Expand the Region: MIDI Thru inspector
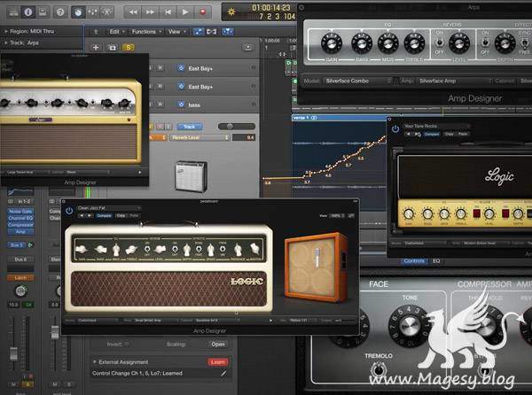Viewport: 532px width, 395px height. tap(6, 31)
